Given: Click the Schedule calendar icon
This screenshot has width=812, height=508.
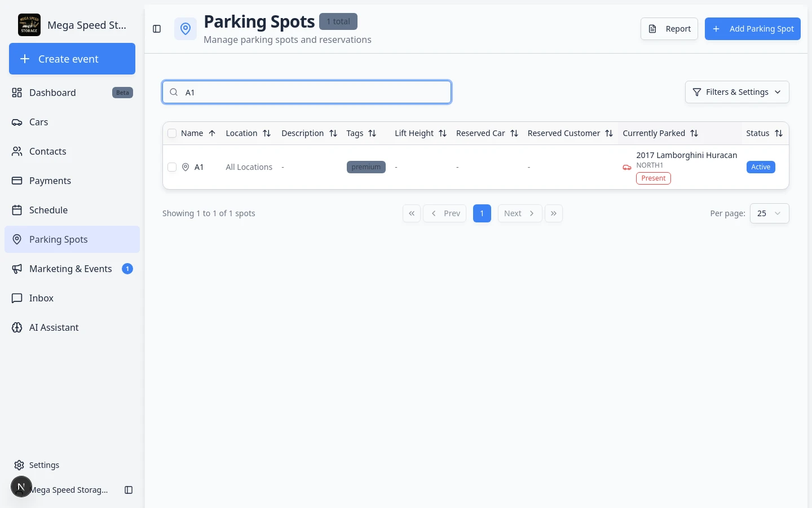Looking at the screenshot, I should 17,210.
